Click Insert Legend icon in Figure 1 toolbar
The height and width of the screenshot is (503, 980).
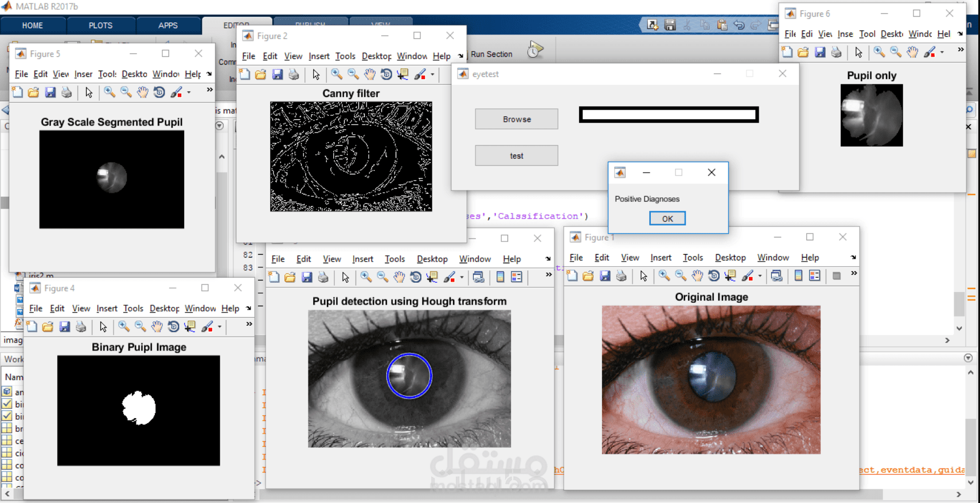[x=815, y=276]
